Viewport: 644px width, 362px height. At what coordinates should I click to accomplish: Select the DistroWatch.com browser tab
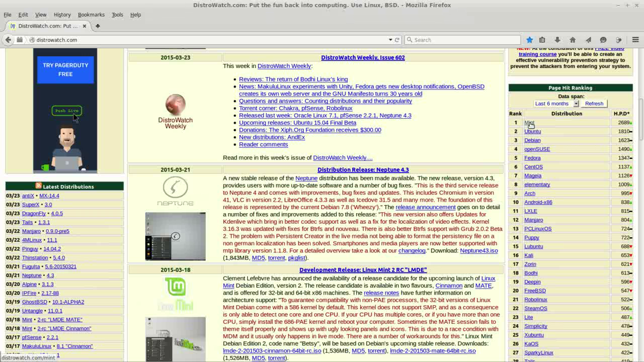click(x=48, y=26)
